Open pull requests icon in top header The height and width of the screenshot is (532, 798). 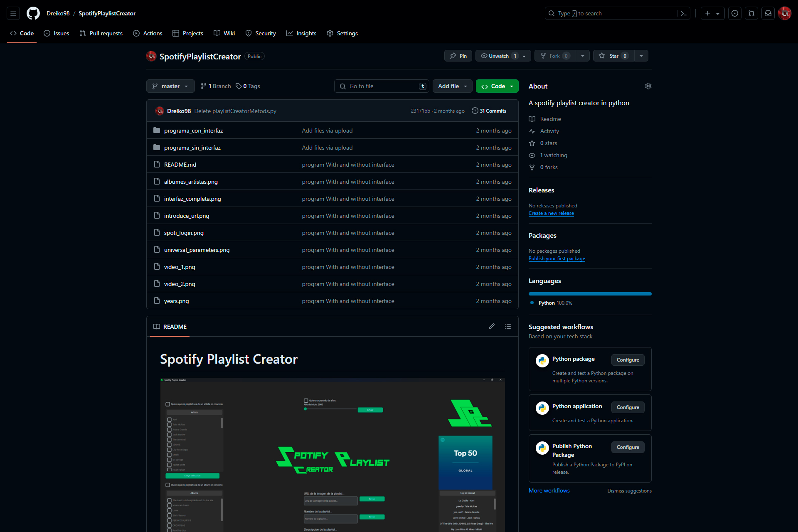751,13
